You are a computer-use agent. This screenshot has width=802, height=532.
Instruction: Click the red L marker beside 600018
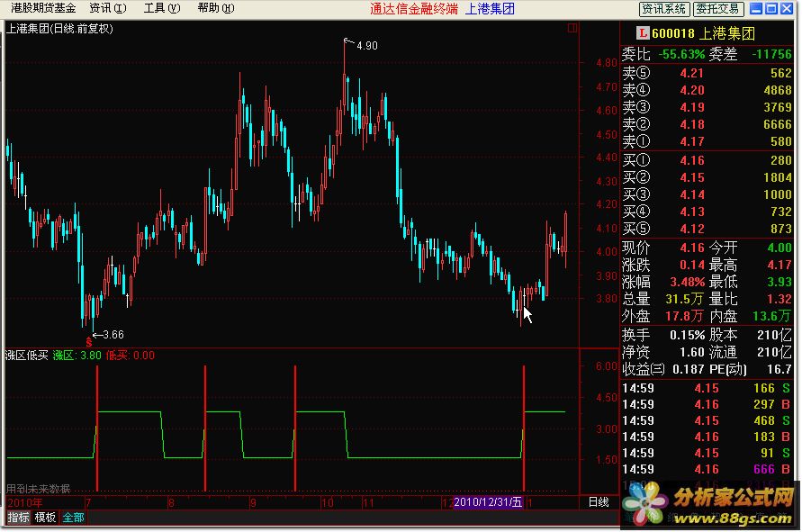(643, 33)
